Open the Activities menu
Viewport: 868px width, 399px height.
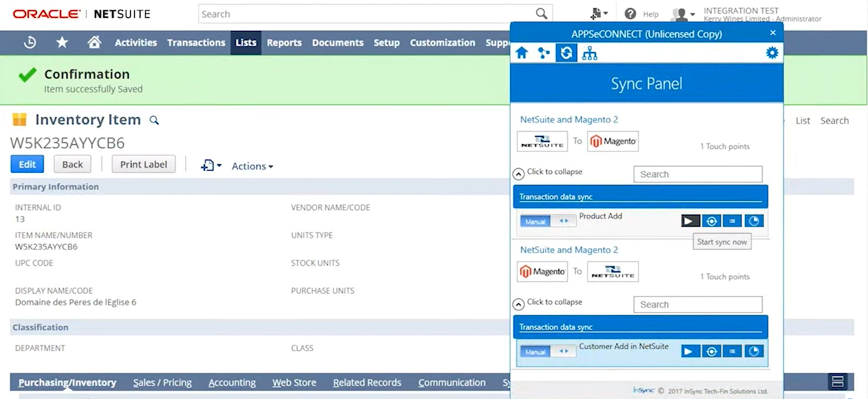pyautogui.click(x=136, y=42)
